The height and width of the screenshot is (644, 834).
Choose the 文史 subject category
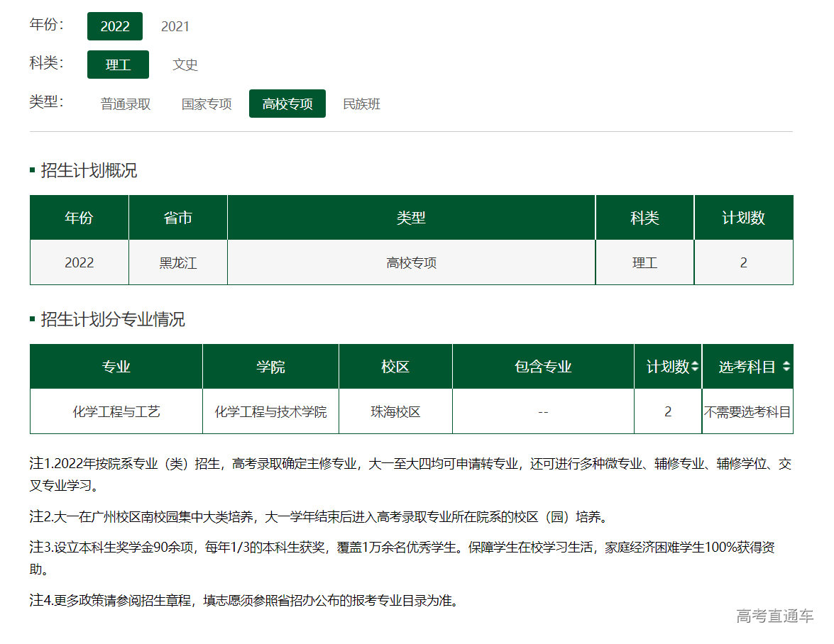coord(185,65)
